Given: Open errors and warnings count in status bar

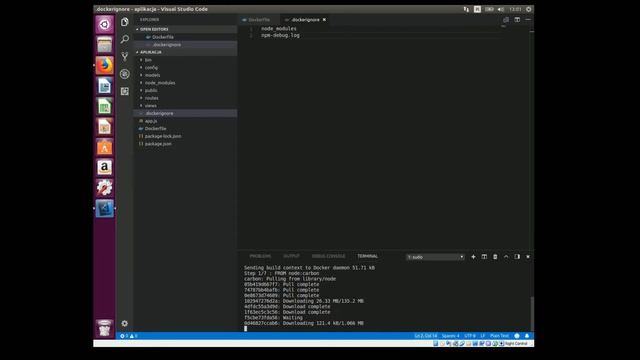Looking at the screenshot, I should pos(129,336).
